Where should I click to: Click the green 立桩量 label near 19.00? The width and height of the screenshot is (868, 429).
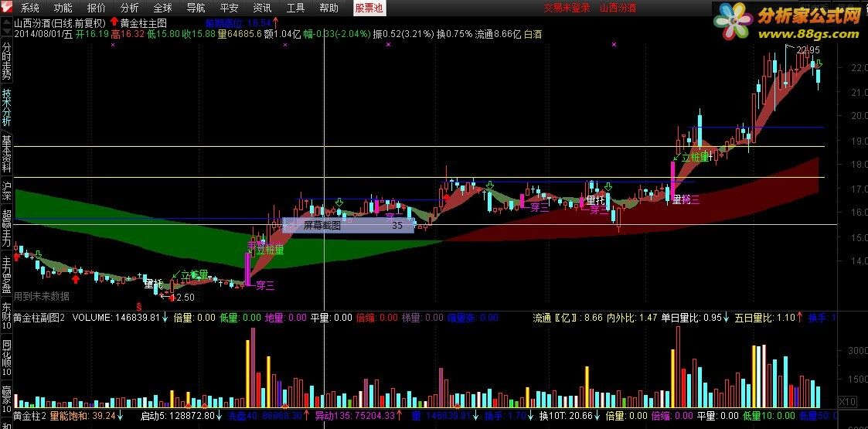[696, 157]
